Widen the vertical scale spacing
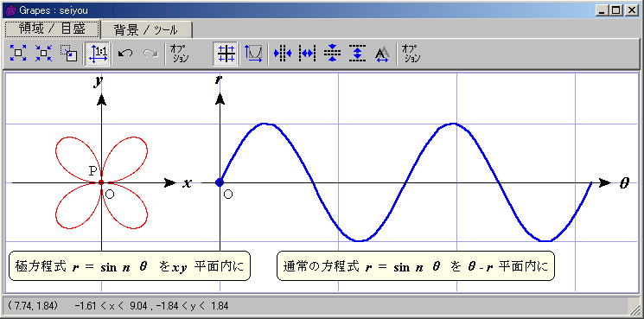 [357, 54]
